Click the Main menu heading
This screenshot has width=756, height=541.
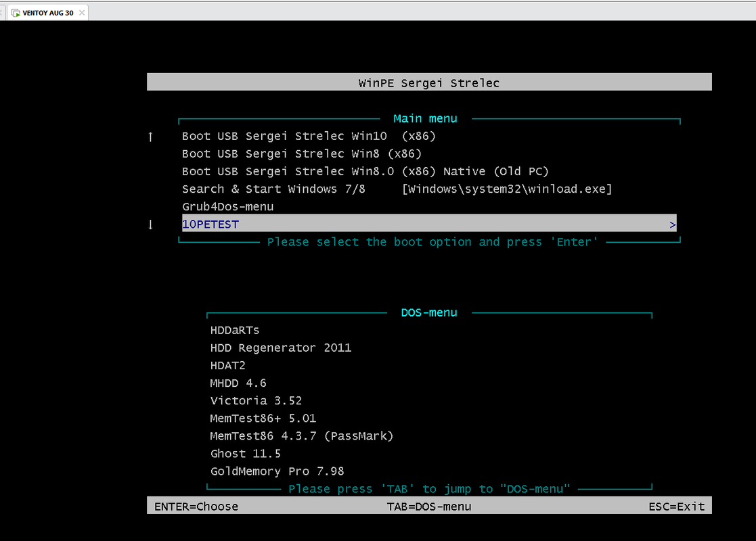[425, 118]
